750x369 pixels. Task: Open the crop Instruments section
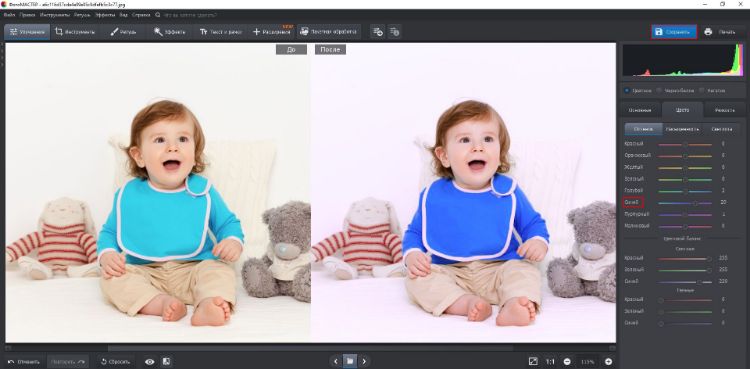(x=75, y=32)
